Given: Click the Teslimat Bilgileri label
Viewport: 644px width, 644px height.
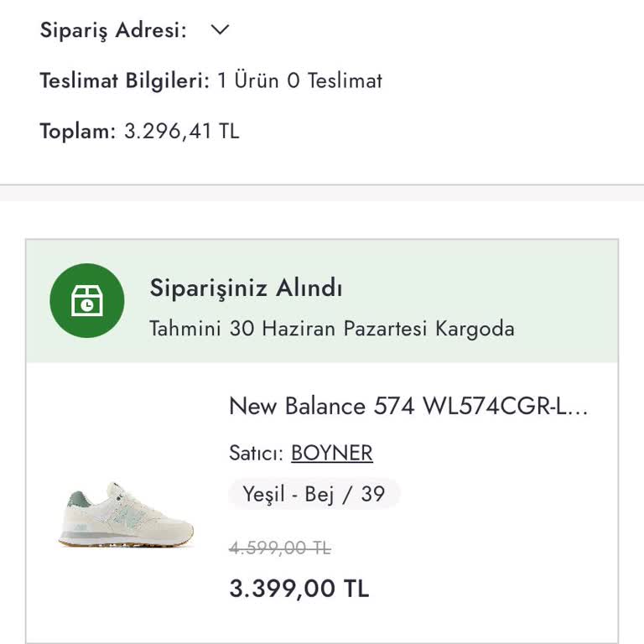Looking at the screenshot, I should [x=124, y=80].
